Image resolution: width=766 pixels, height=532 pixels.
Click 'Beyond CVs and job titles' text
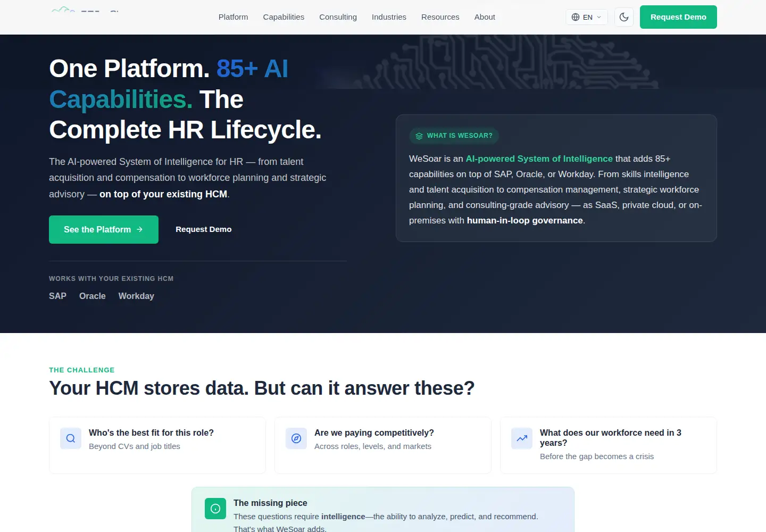tap(135, 446)
